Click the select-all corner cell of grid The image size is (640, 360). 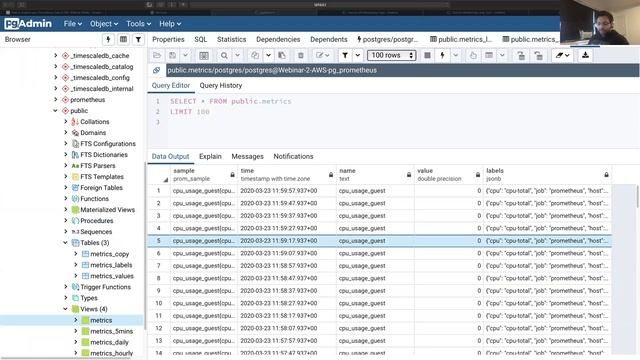click(x=159, y=174)
